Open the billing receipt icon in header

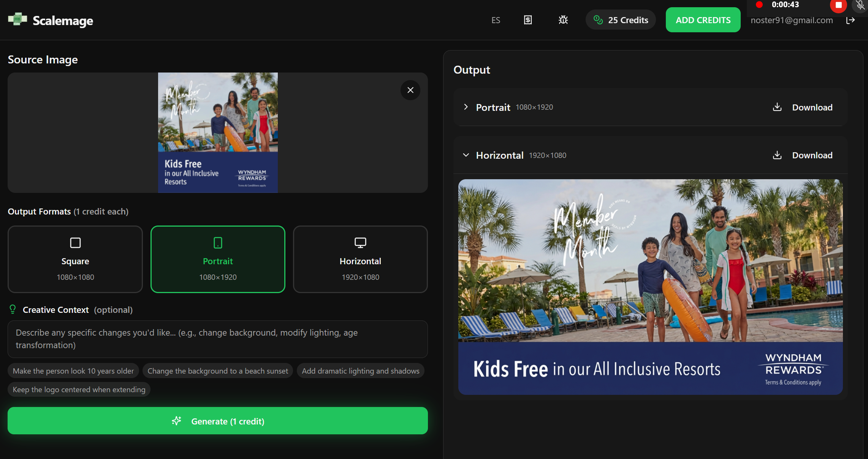(527, 20)
